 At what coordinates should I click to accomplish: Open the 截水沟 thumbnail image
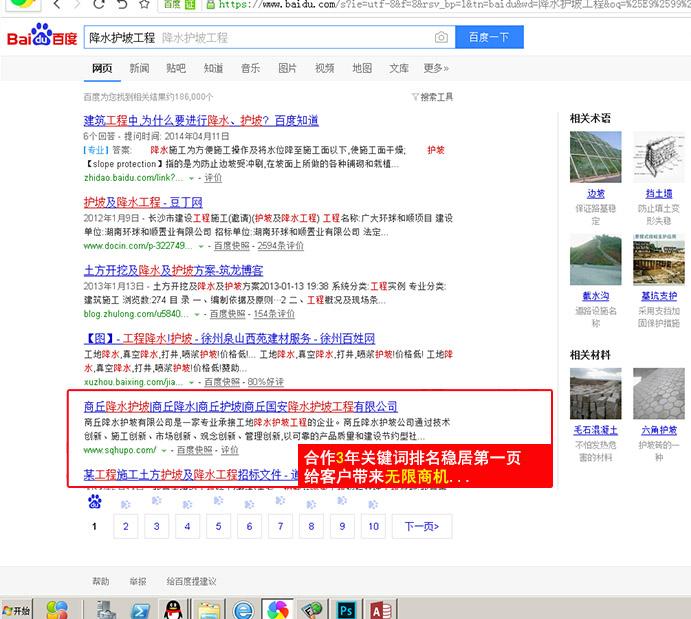coord(595,259)
